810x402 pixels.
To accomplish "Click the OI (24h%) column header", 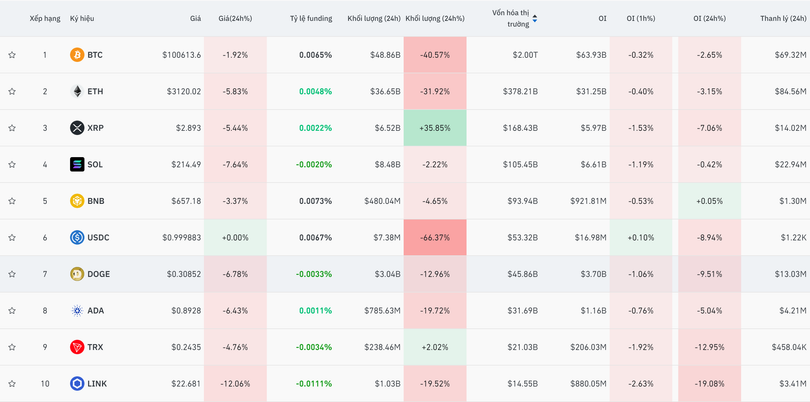I will [x=711, y=18].
